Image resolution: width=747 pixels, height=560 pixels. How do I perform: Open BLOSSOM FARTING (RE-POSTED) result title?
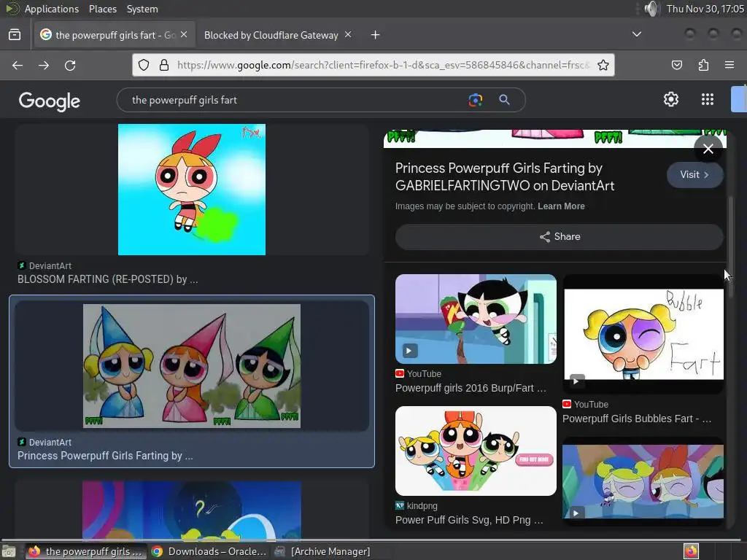tap(108, 279)
